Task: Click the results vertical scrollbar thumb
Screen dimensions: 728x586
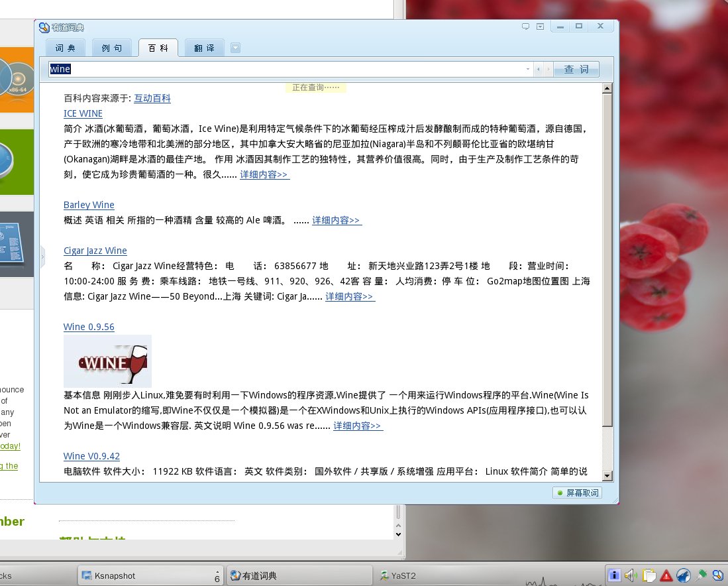Action: [607, 260]
